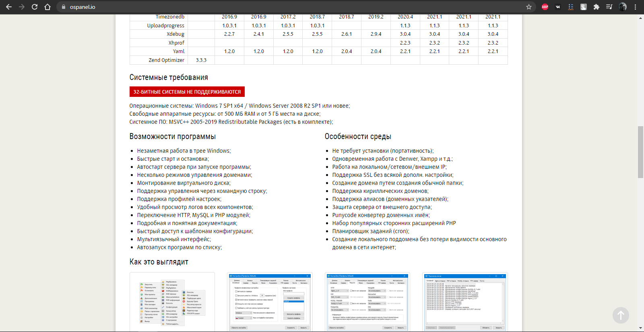
Task: Open the log viewer screenshot thumbnail
Action: tap(465, 302)
